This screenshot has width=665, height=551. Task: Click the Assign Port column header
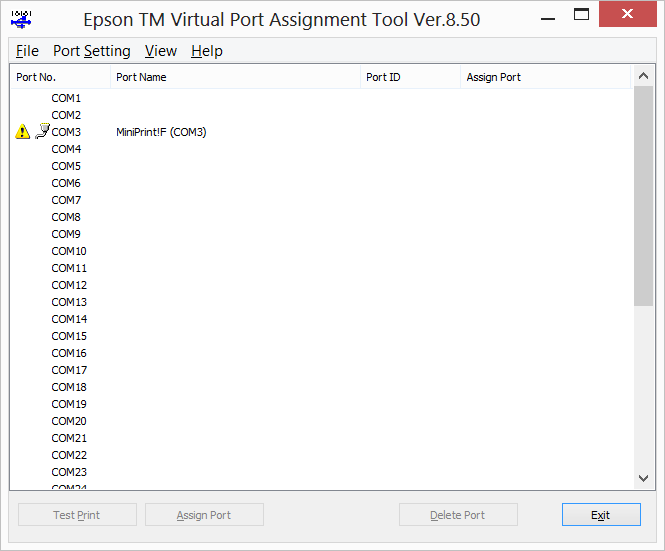tap(545, 77)
